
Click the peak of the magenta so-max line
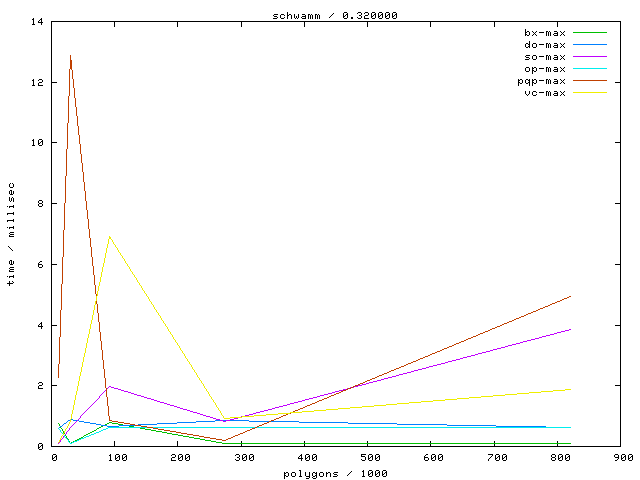point(109,386)
